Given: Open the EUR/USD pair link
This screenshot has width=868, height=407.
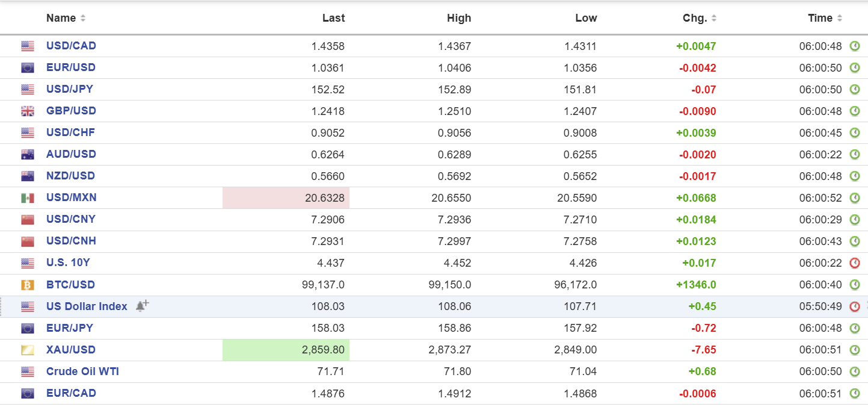Looking at the screenshot, I should point(71,67).
